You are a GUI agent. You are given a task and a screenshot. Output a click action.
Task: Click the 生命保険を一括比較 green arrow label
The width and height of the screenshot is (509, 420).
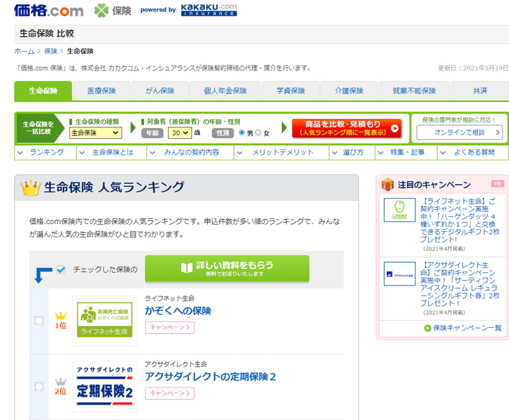(x=39, y=128)
